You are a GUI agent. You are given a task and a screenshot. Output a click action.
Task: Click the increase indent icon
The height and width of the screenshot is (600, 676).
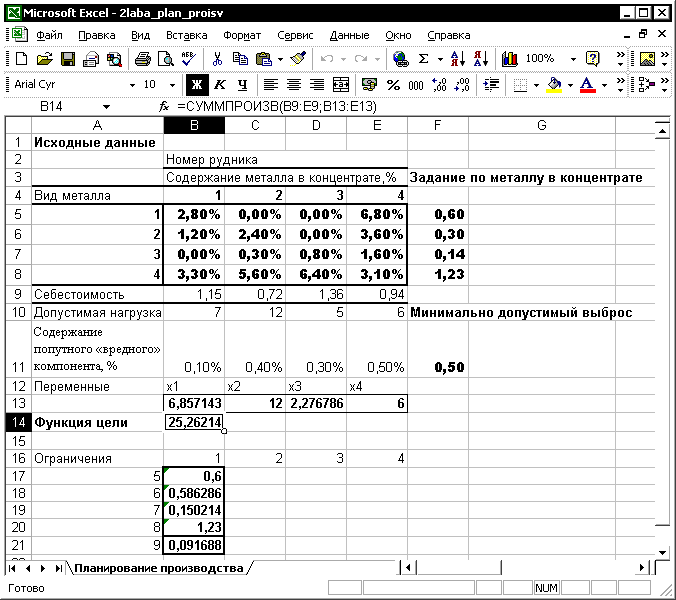[x=491, y=85]
